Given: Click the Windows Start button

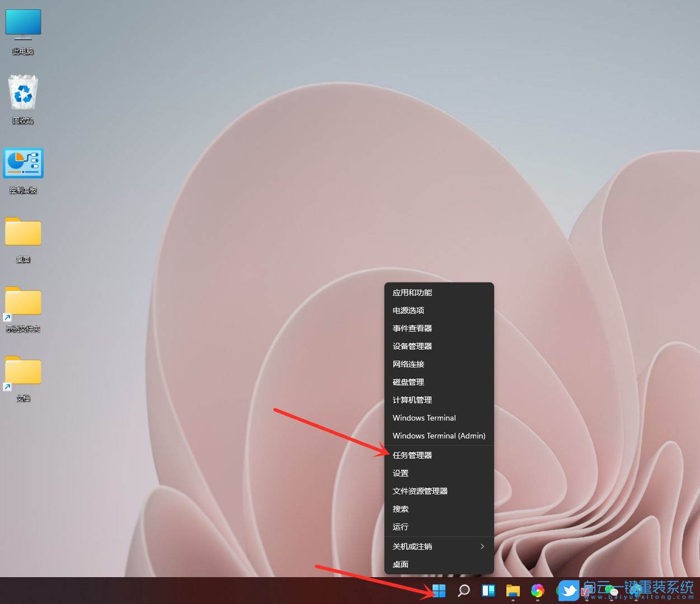Looking at the screenshot, I should click(439, 590).
